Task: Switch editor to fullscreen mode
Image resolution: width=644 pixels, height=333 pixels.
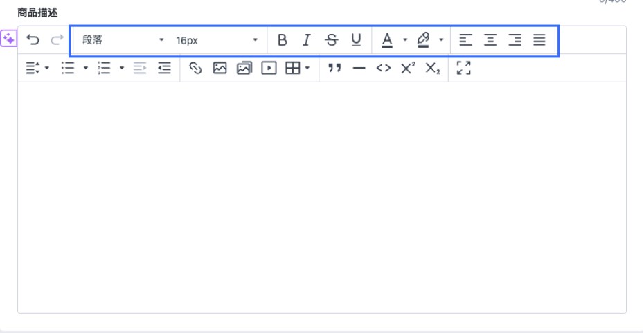Action: click(x=464, y=68)
